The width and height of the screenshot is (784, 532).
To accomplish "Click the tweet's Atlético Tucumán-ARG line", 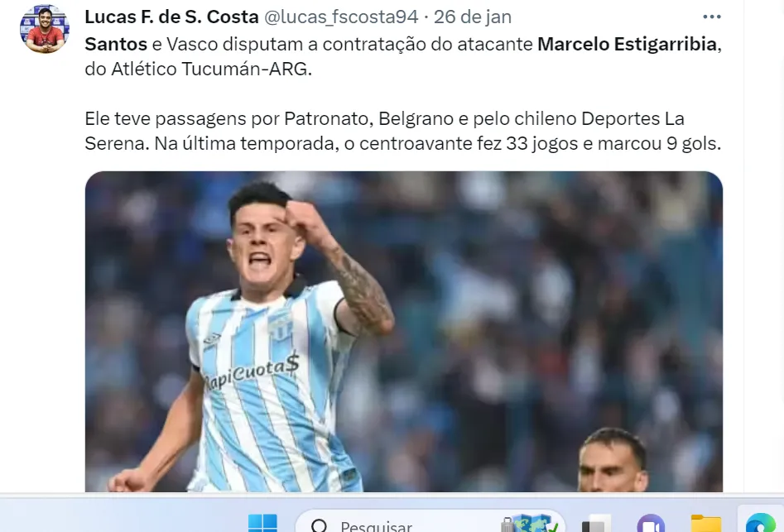I will (x=198, y=69).
